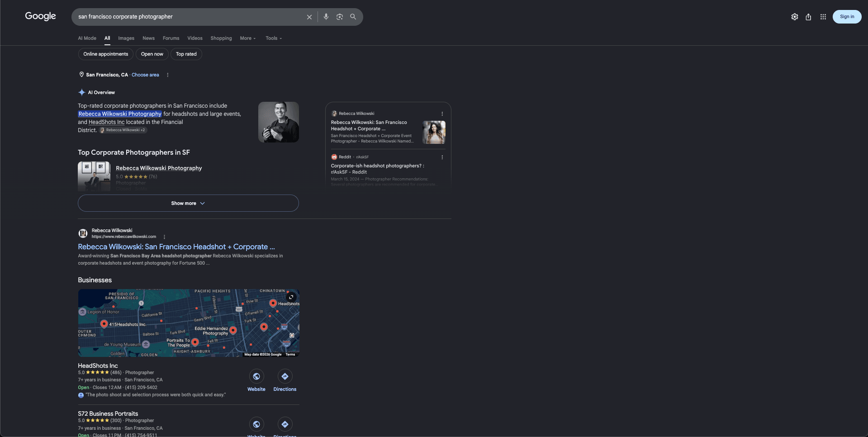Open the Tools dropdown
Viewport: 868px width, 437px height.
274,38
